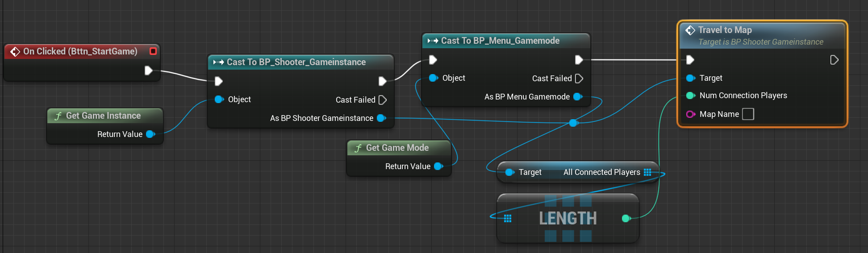This screenshot has height=253, width=868.
Task: Select the Travel to Map node title
Action: pyautogui.click(x=725, y=30)
